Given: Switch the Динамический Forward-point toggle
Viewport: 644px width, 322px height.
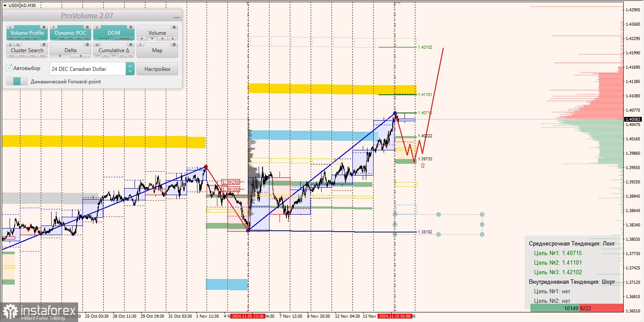Looking at the screenshot, I should [17, 81].
